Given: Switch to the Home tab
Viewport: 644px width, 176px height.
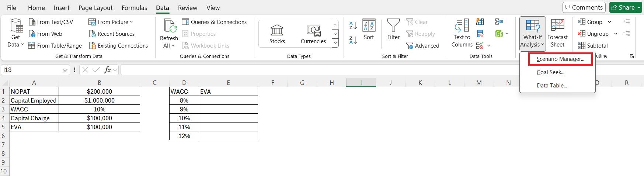Looking at the screenshot, I should point(36,8).
